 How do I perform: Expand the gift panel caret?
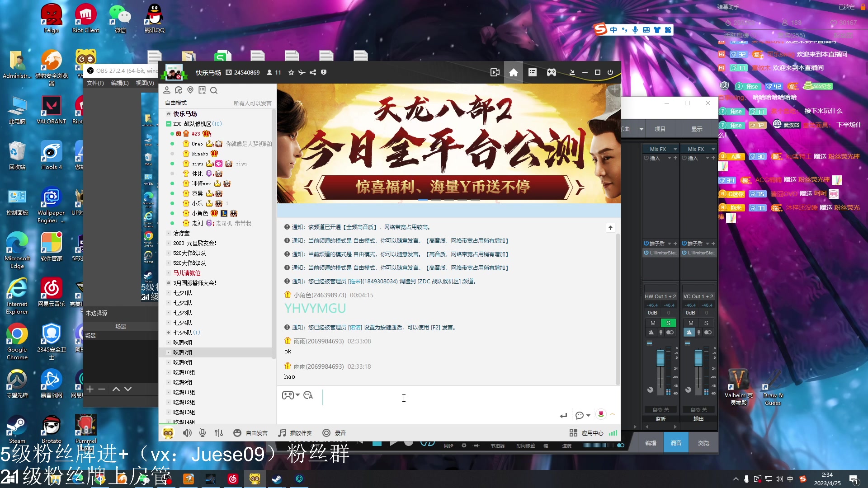(613, 414)
